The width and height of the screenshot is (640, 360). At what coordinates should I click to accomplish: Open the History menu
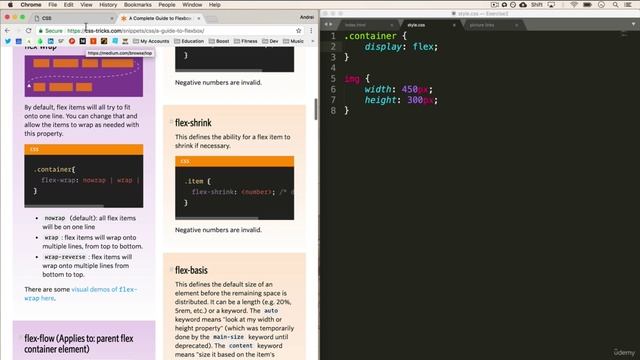(x=108, y=5)
